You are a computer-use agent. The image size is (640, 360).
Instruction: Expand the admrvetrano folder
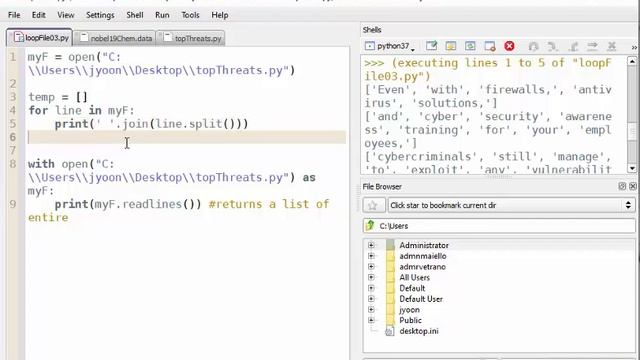pyautogui.click(x=371, y=267)
